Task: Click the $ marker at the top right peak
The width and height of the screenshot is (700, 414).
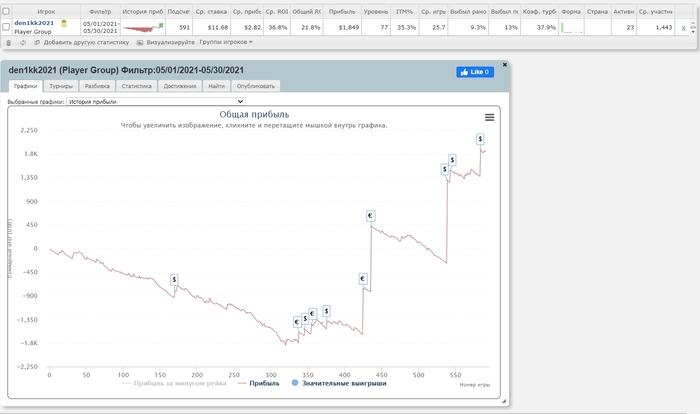Action: 480,139
